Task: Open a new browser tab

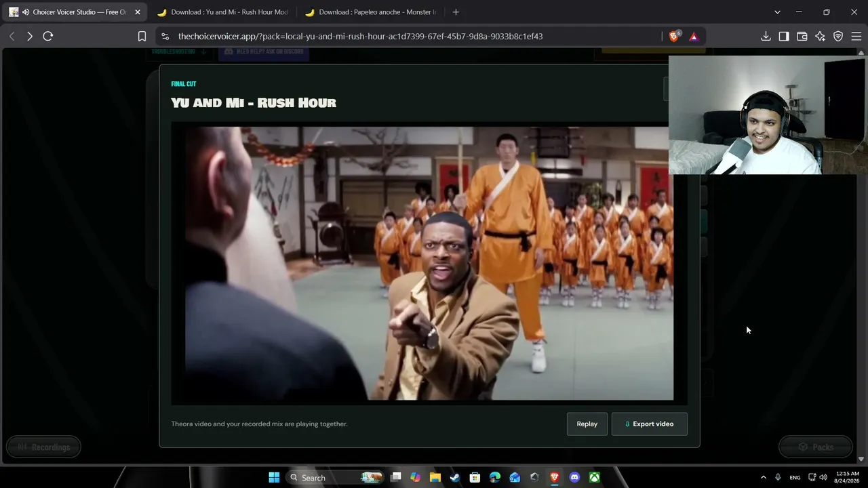Action: pos(456,12)
